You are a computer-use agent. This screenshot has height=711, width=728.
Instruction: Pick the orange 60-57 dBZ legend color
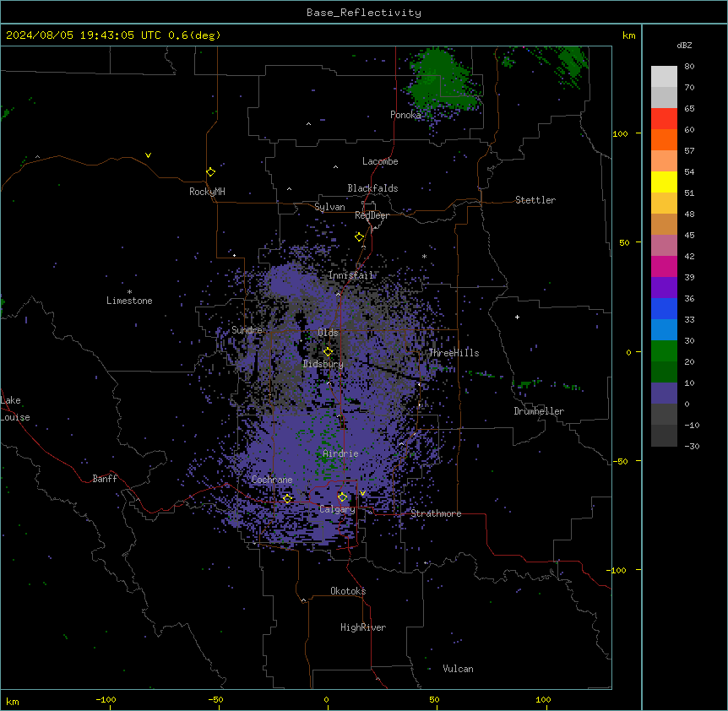pyautogui.click(x=664, y=139)
